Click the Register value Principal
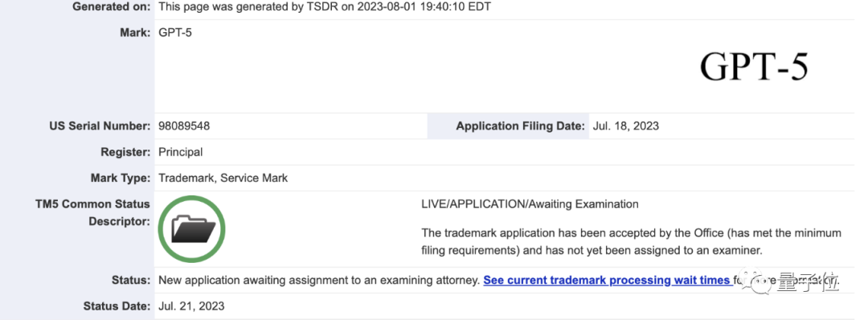 181,152
